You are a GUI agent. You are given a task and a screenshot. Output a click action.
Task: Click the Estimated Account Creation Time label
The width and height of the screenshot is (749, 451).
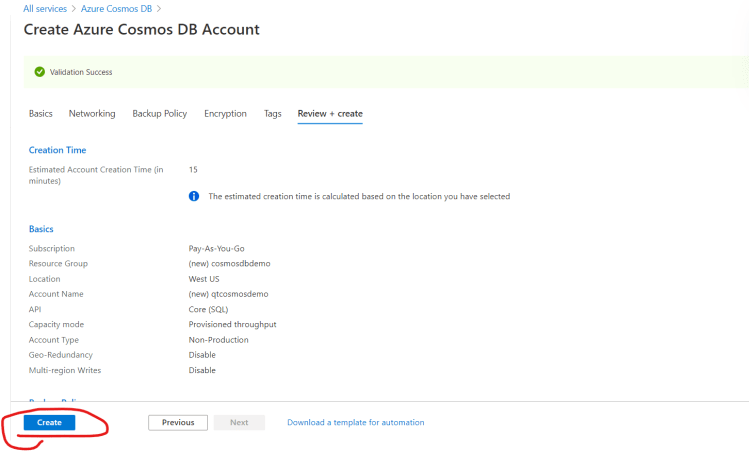tap(96, 175)
